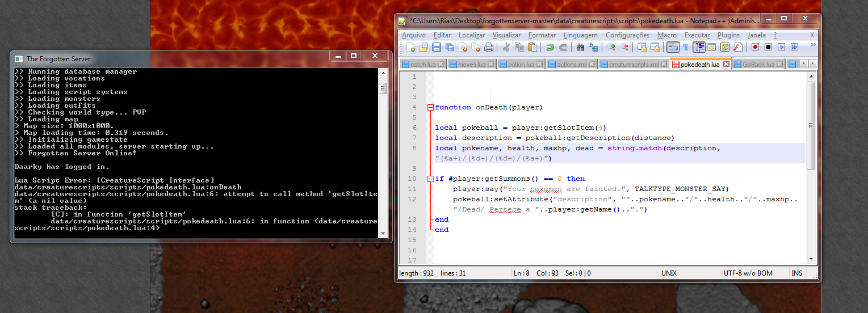Switch to the actions.xml tab
The height and width of the screenshot is (313, 868).
click(572, 65)
